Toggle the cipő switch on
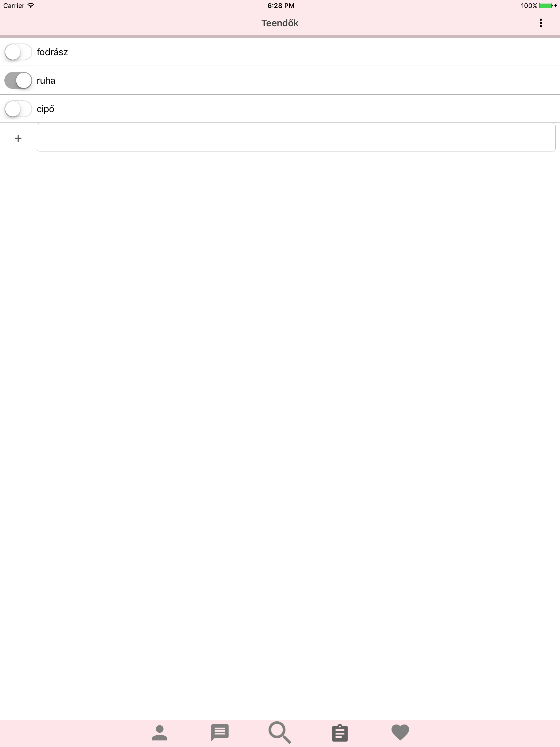This screenshot has height=747, width=560. click(18, 109)
